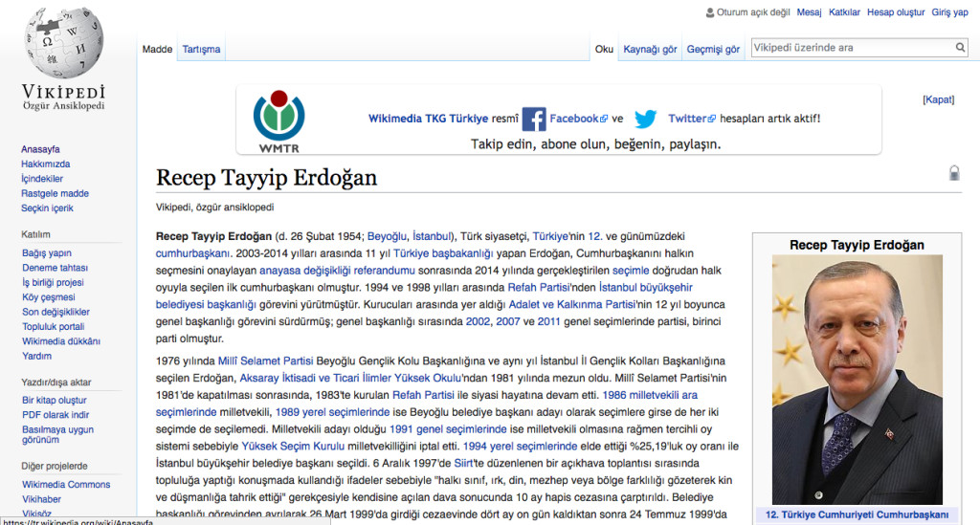This screenshot has height=525, width=980.
Task: Click the WMTR Wikimedia logo
Action: [x=278, y=121]
